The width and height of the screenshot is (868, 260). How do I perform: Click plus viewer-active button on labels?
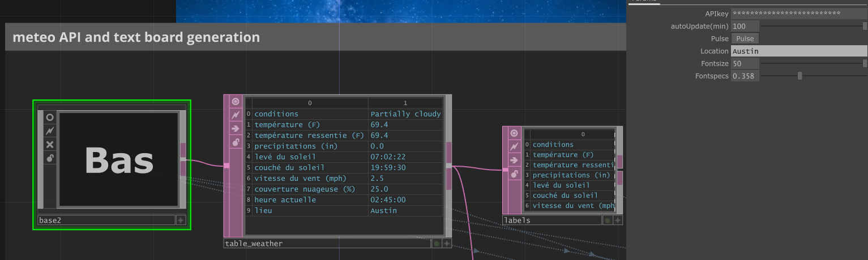(x=618, y=220)
